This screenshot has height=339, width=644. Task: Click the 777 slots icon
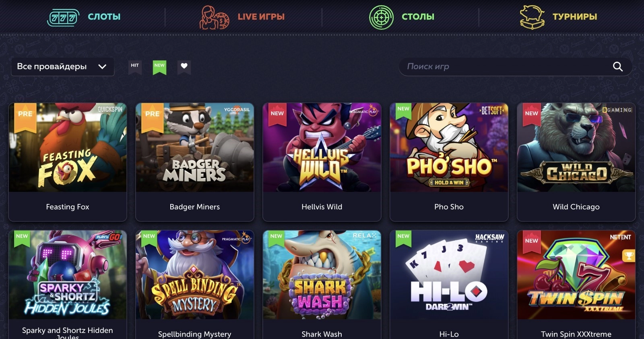click(x=63, y=17)
